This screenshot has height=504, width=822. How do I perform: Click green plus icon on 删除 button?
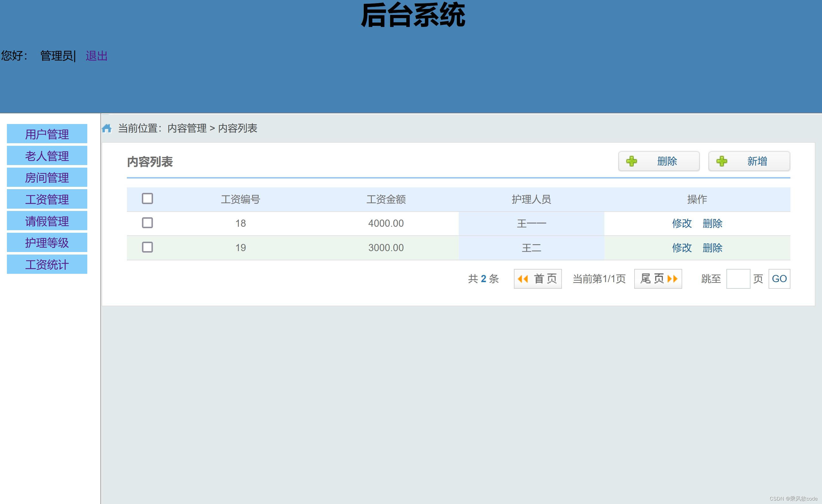tap(632, 161)
